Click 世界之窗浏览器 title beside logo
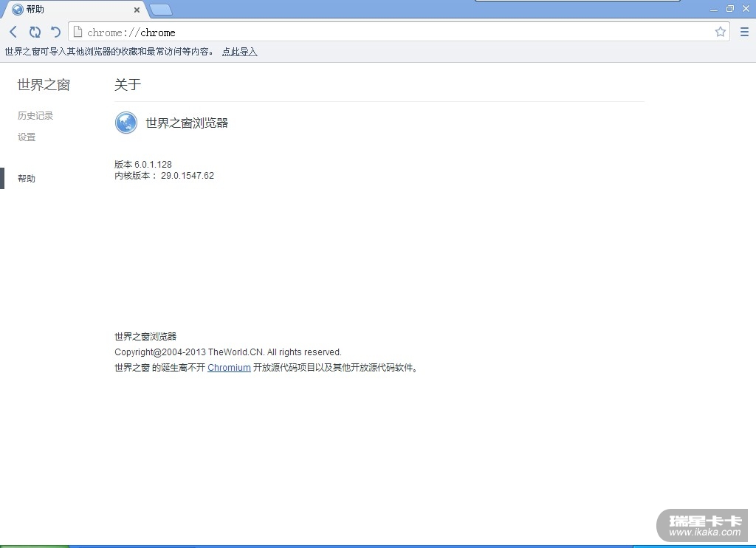Screen dimensions: 756x548 (x=187, y=123)
